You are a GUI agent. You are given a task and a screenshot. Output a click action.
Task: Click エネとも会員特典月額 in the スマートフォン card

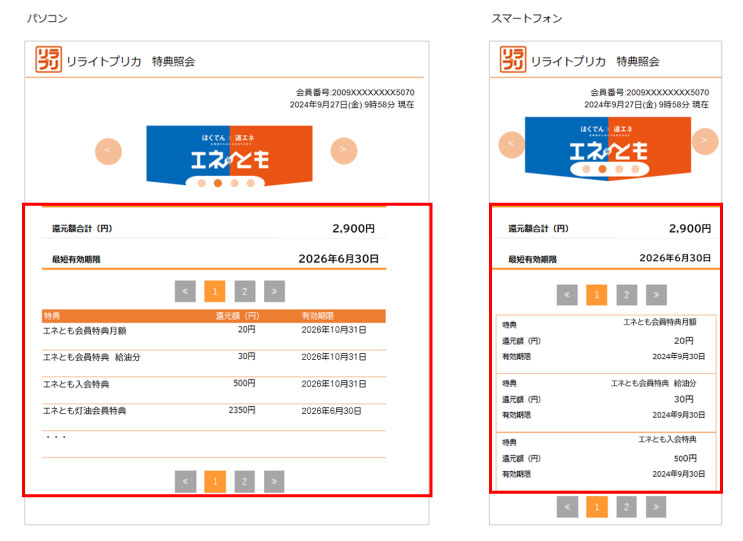point(660,322)
